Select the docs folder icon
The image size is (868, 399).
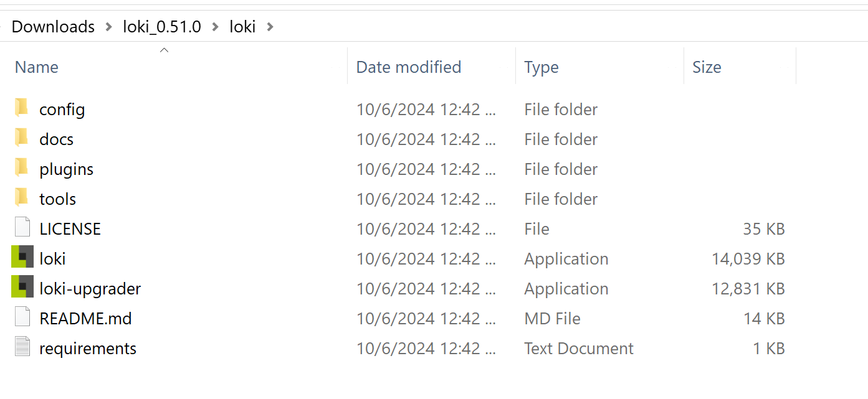pos(22,138)
